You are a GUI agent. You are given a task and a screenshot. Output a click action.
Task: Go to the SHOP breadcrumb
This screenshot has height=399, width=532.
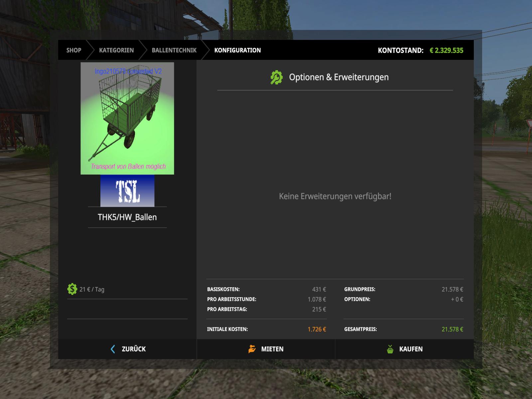pos(73,50)
